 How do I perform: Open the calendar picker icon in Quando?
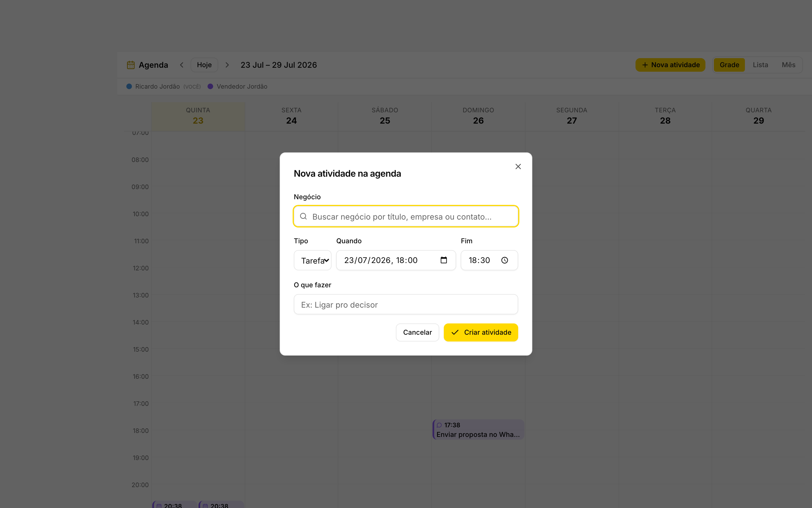click(x=443, y=260)
